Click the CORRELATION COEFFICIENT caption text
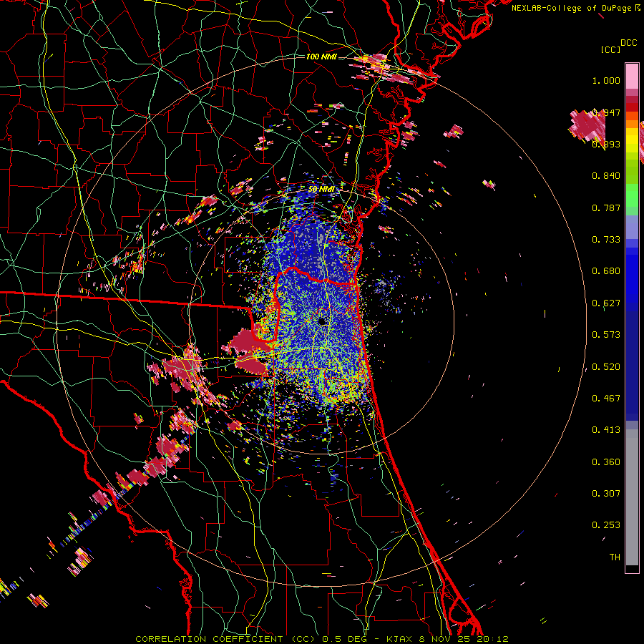The height and width of the screenshot is (644, 644). tap(209, 639)
